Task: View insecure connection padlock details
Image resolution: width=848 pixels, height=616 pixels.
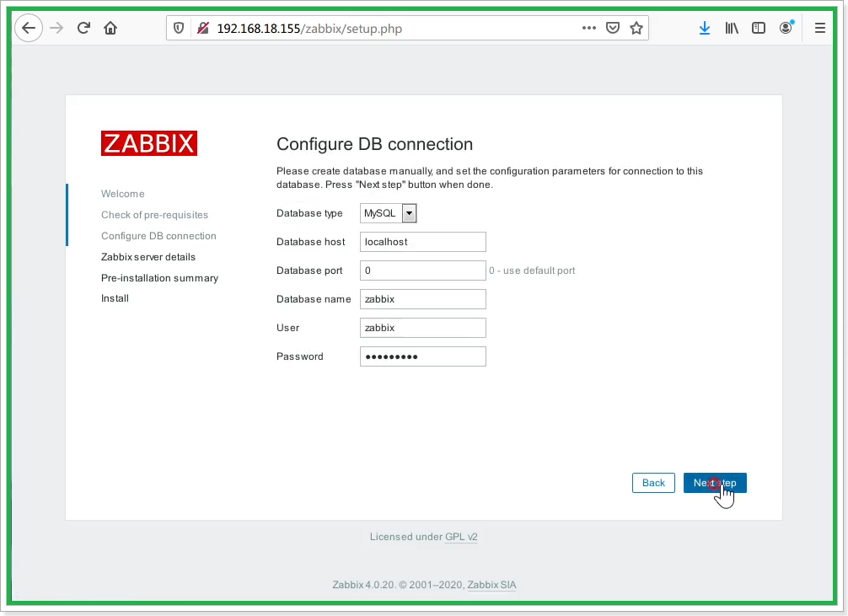Action: (203, 28)
